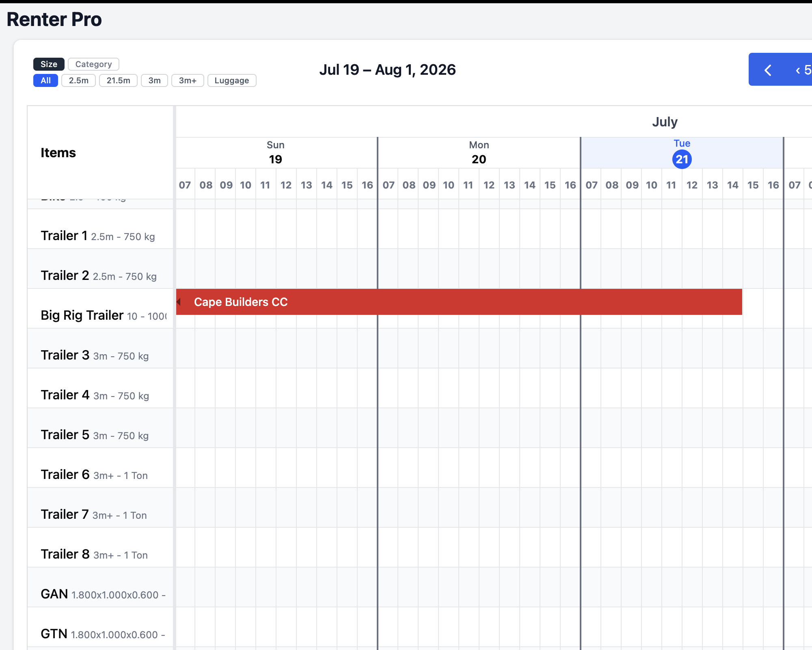812x650 pixels.
Task: Filter items by Luggage size
Action: click(x=232, y=80)
